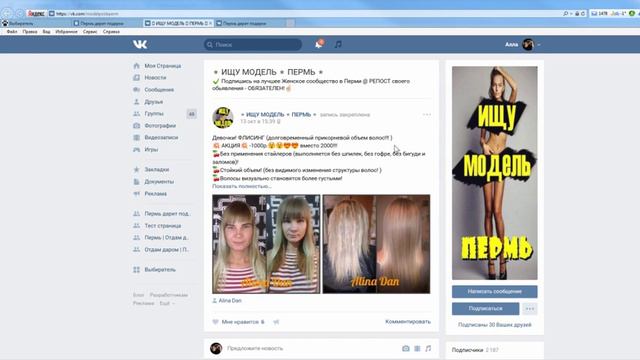Switch to the last Пермь дарит подарки tab
The width and height of the screenshot is (640, 360).
pos(249,23)
